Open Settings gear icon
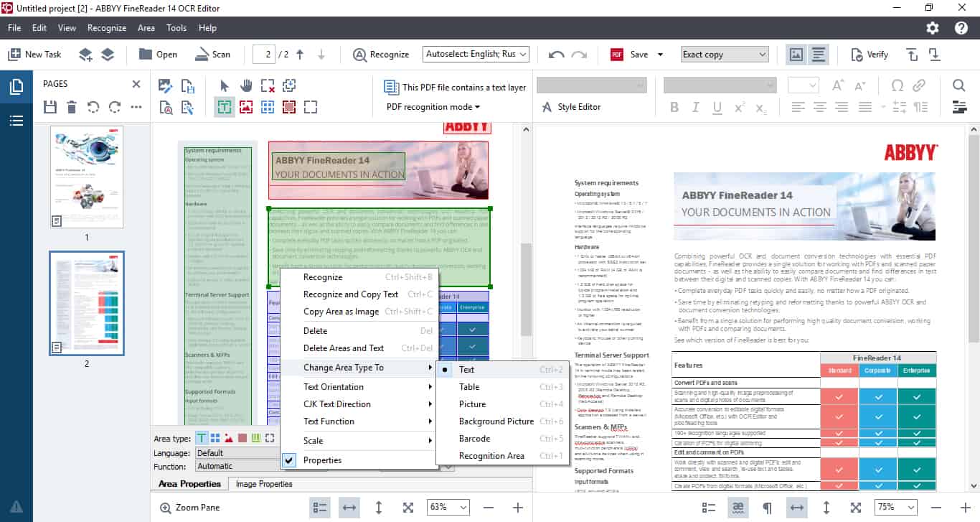The width and height of the screenshot is (980, 522). click(x=933, y=28)
